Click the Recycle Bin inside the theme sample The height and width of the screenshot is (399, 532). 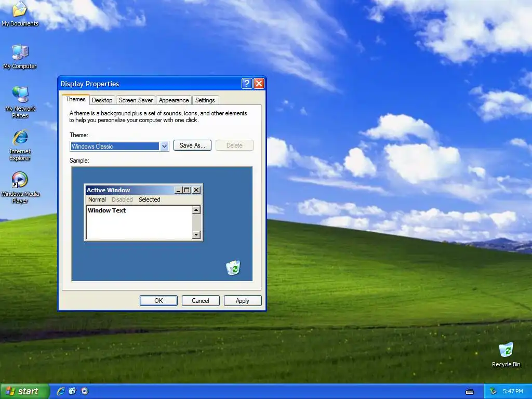coord(233,268)
